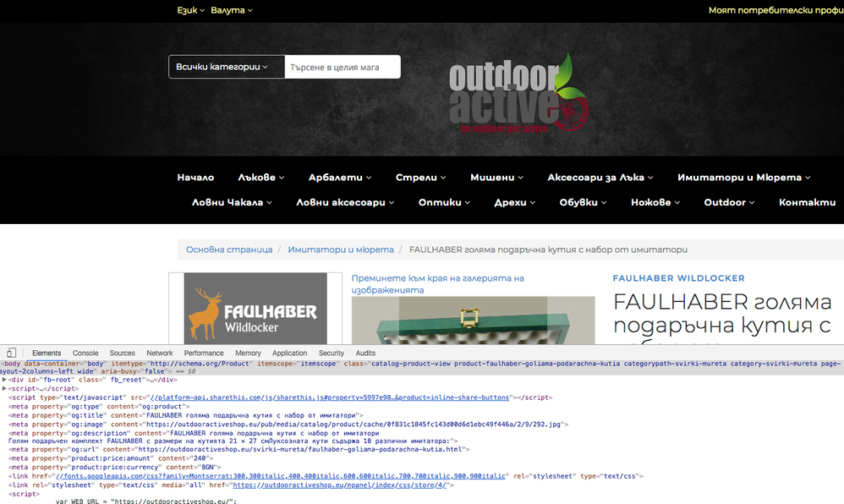Focus the store search input field

point(343,67)
